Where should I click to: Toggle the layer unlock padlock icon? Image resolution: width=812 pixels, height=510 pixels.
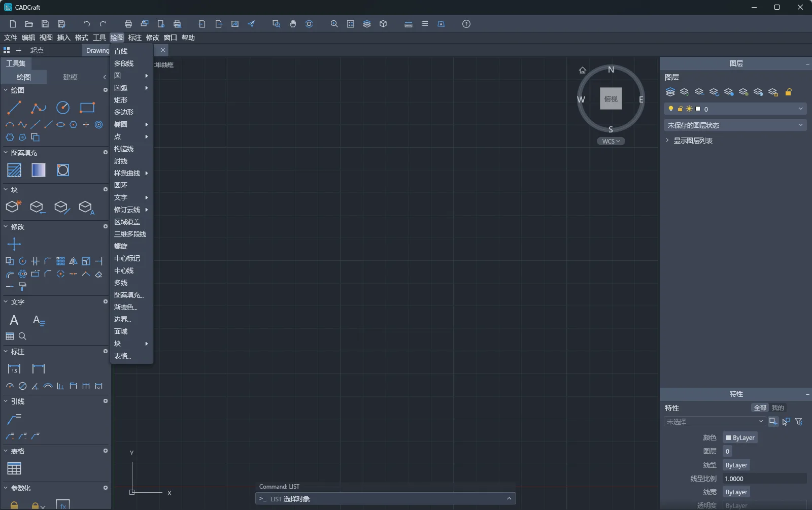[x=789, y=92]
